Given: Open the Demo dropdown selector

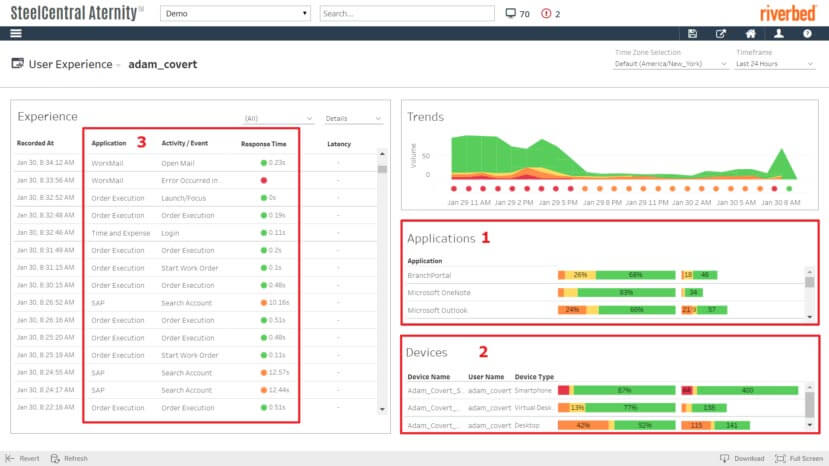Looking at the screenshot, I should click(235, 13).
